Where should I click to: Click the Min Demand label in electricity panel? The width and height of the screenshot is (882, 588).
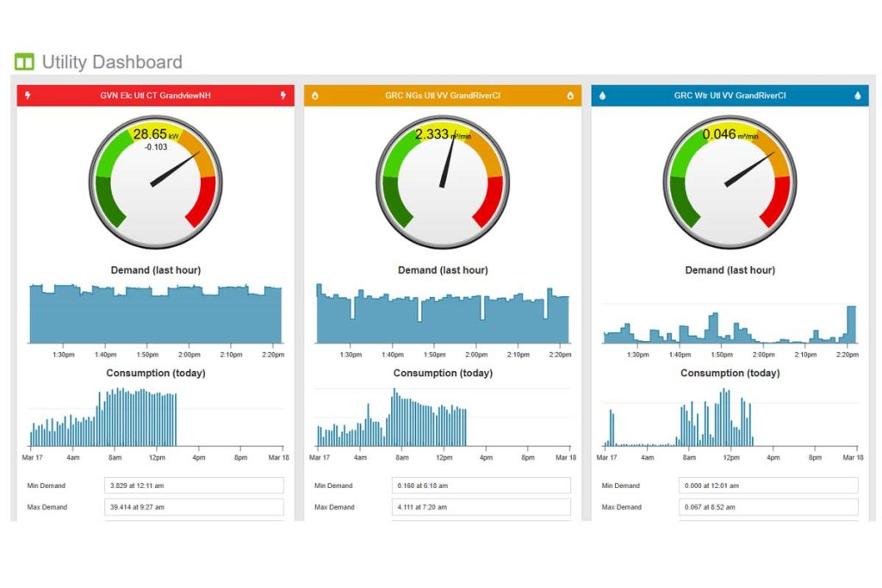click(x=47, y=486)
